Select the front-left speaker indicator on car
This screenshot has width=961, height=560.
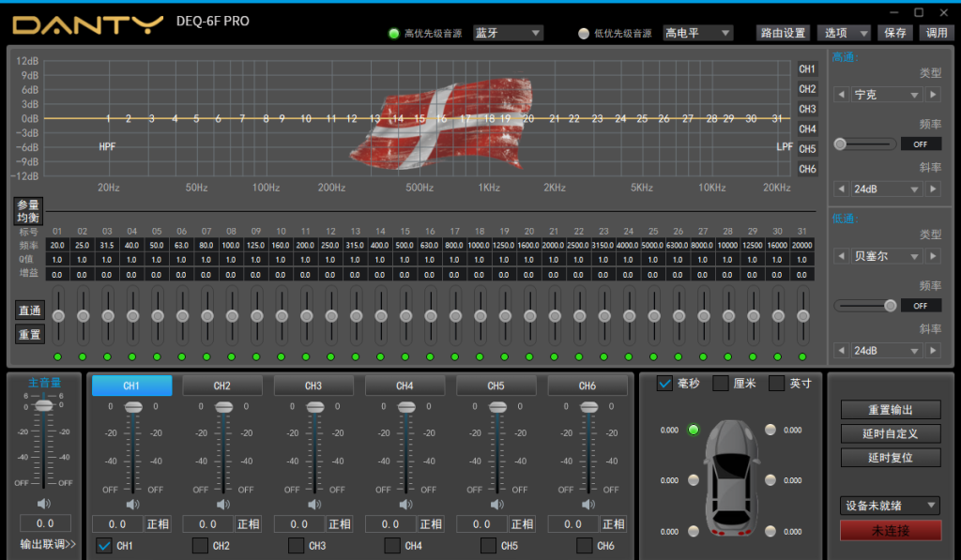pyautogui.click(x=694, y=430)
